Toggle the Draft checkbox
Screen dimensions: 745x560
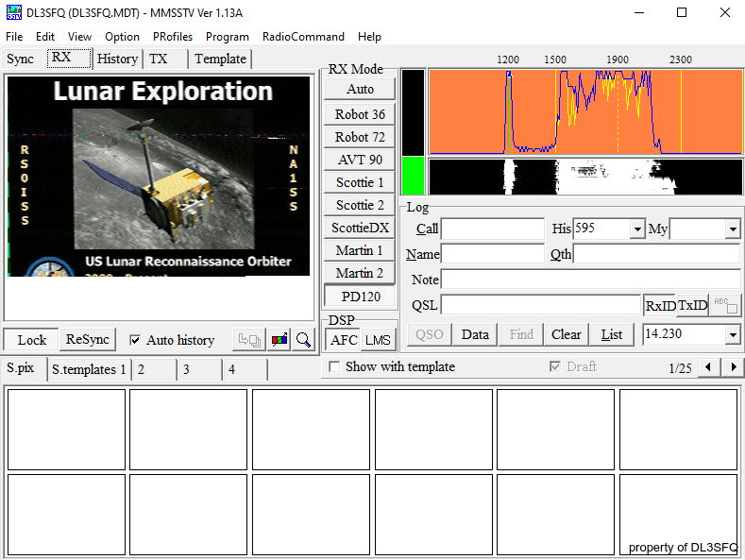click(x=554, y=366)
